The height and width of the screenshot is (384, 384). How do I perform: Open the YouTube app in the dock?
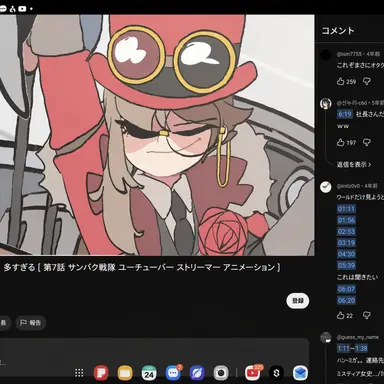pyautogui.click(x=253, y=373)
